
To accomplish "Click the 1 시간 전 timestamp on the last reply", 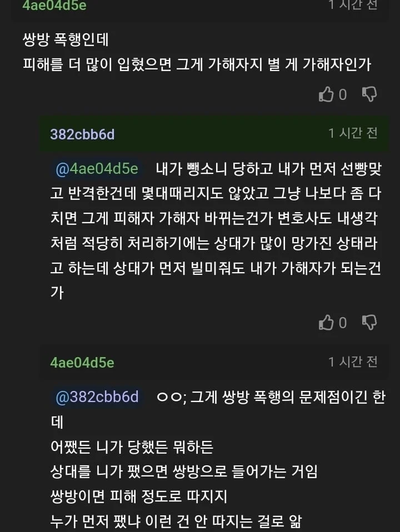I will [x=353, y=362].
